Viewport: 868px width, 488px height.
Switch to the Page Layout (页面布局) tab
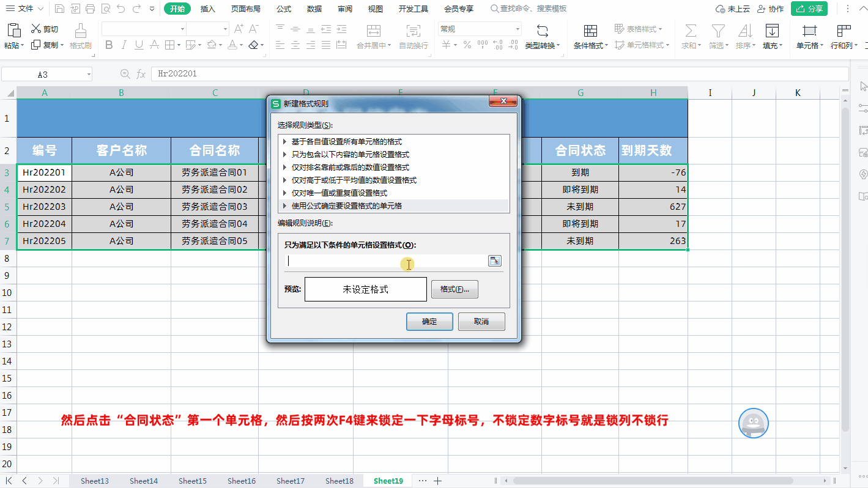tap(245, 9)
